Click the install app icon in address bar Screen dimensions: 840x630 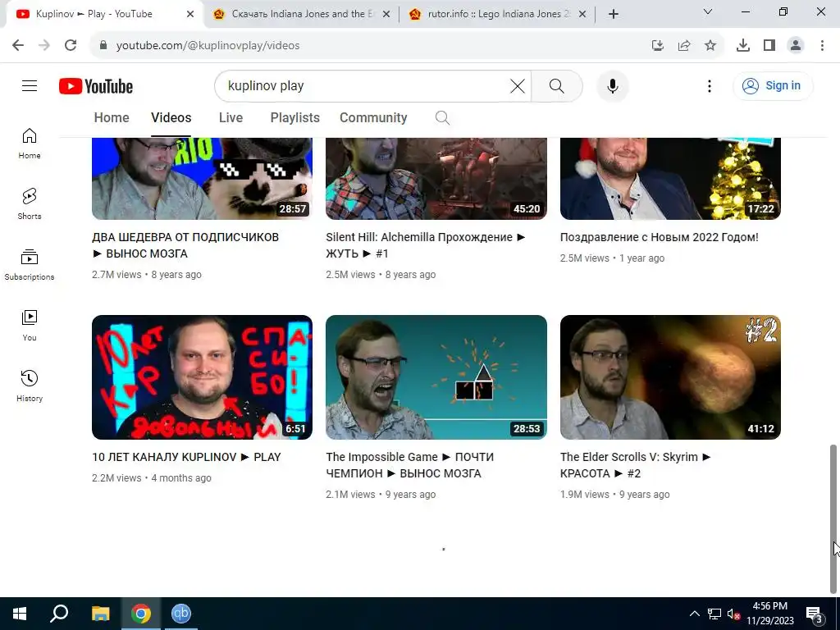pyautogui.click(x=657, y=46)
